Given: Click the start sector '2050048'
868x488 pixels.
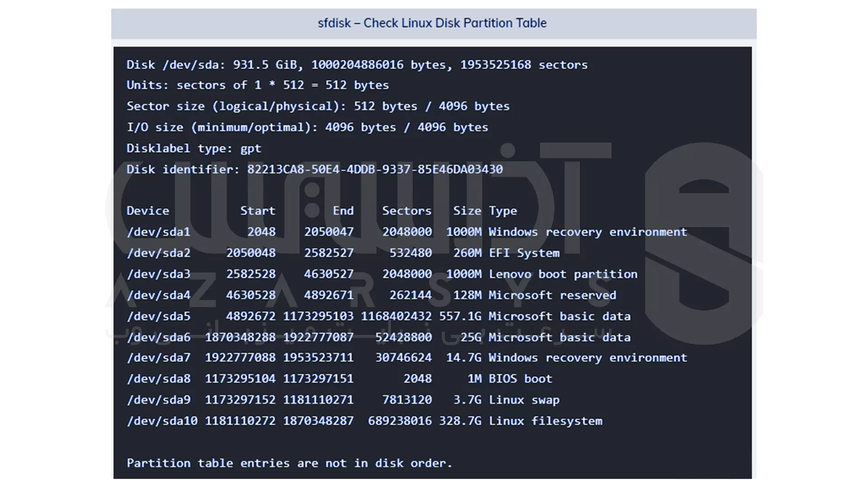Looking at the screenshot, I should (251, 253).
